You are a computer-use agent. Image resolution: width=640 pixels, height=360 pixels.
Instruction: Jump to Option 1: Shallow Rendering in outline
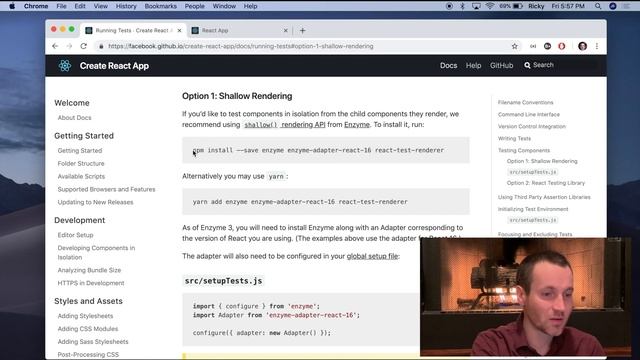pyautogui.click(x=542, y=161)
